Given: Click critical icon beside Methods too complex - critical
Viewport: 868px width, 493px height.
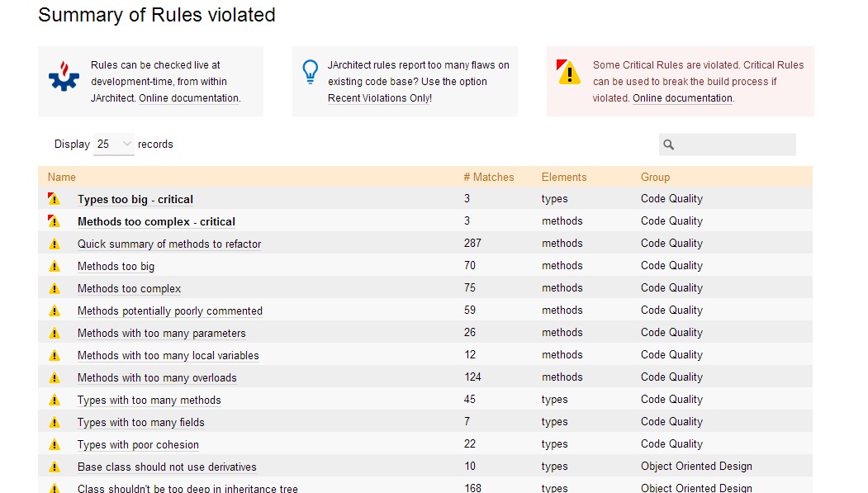Looking at the screenshot, I should pos(54,220).
